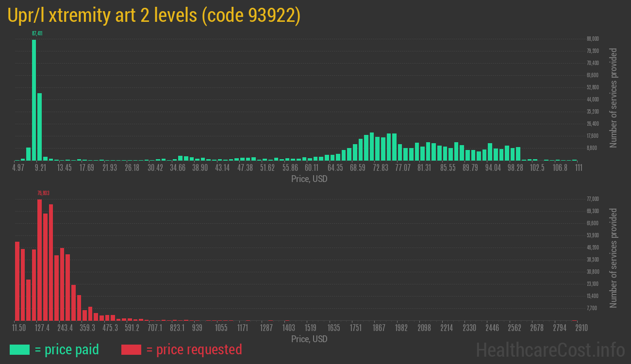The image size is (631, 364).
Task: Click the chart title with code 93922
Action: [154, 16]
